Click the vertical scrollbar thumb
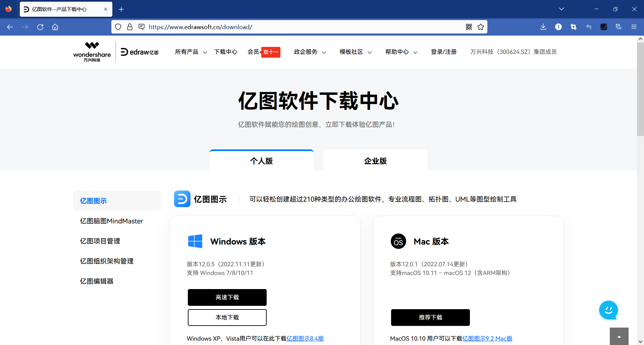Image resolution: width=644 pixels, height=345 pixels. point(640,89)
